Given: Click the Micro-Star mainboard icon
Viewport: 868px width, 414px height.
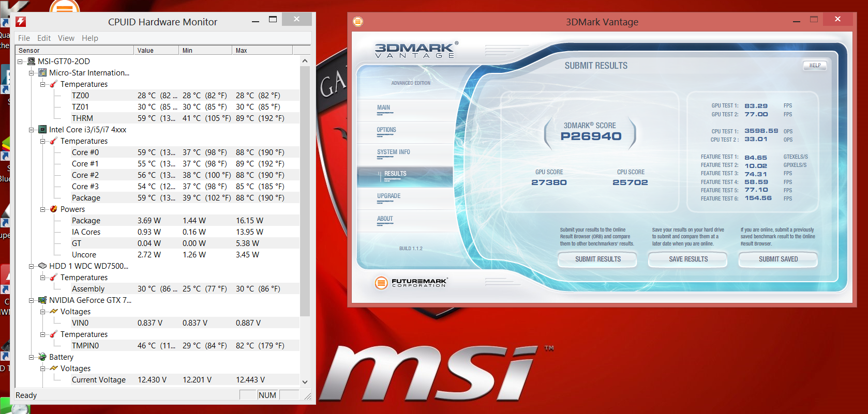Looking at the screenshot, I should pyautogui.click(x=42, y=73).
